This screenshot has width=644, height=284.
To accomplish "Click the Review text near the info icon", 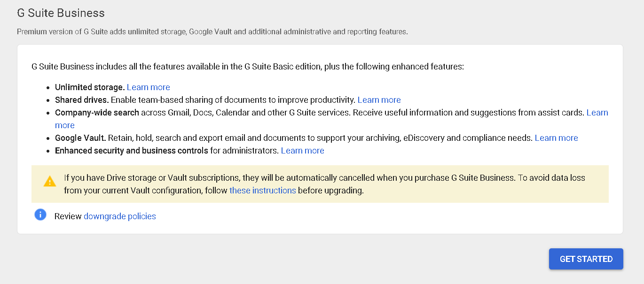I will tap(68, 216).
